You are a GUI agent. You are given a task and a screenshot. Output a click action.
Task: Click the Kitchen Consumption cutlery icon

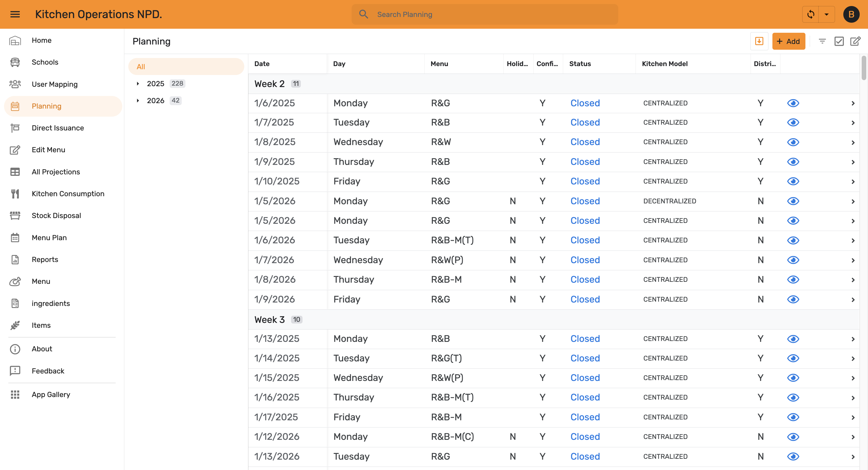pos(15,194)
